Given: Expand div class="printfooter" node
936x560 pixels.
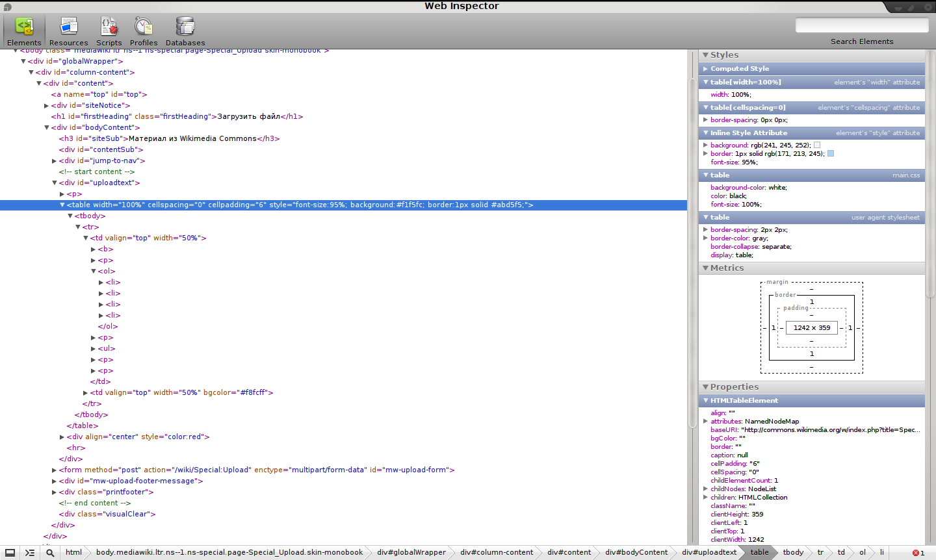Looking at the screenshot, I should (54, 492).
